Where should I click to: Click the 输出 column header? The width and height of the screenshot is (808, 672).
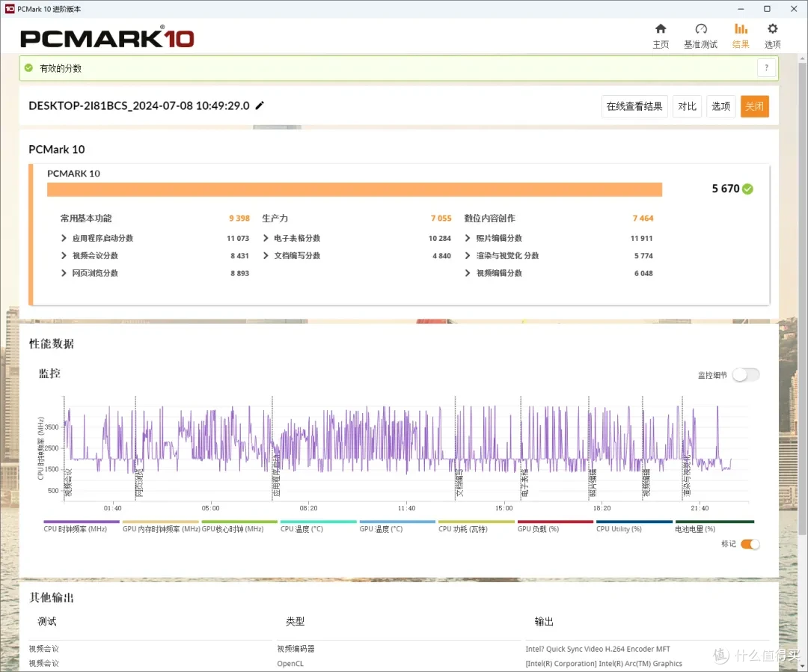[x=544, y=622]
